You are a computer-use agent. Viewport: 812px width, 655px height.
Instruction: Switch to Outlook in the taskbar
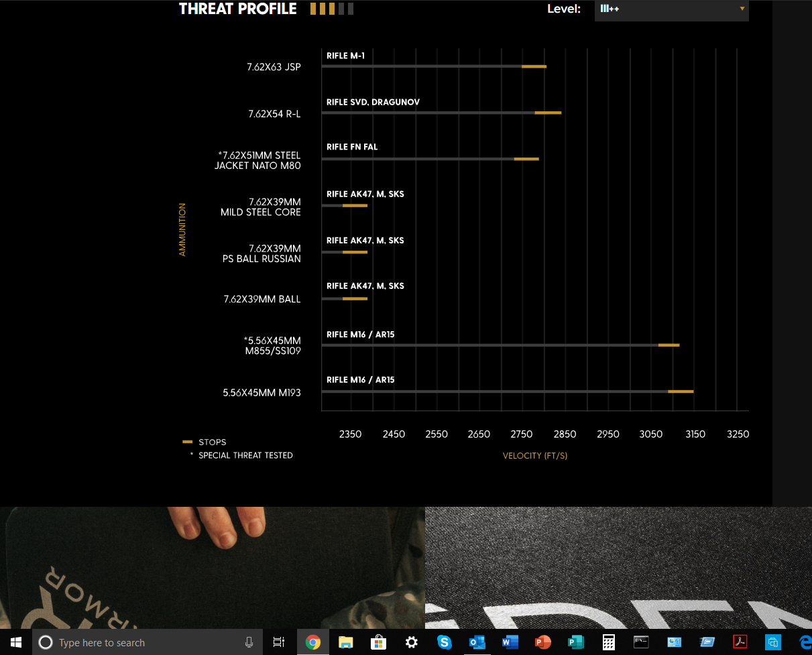477,642
